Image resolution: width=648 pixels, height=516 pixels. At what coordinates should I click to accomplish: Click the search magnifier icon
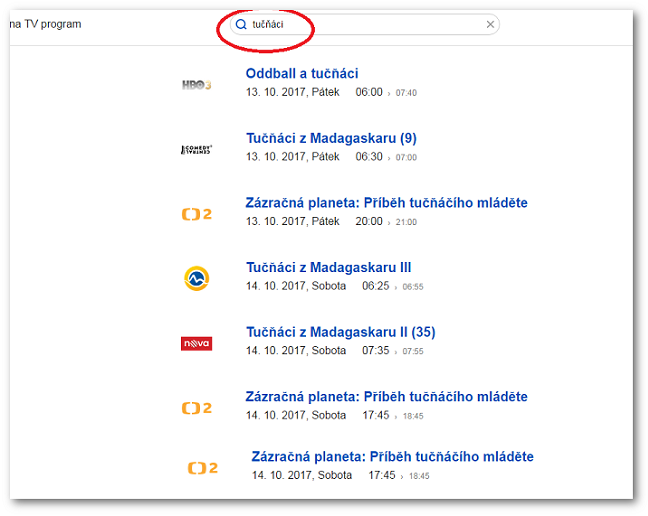241,25
